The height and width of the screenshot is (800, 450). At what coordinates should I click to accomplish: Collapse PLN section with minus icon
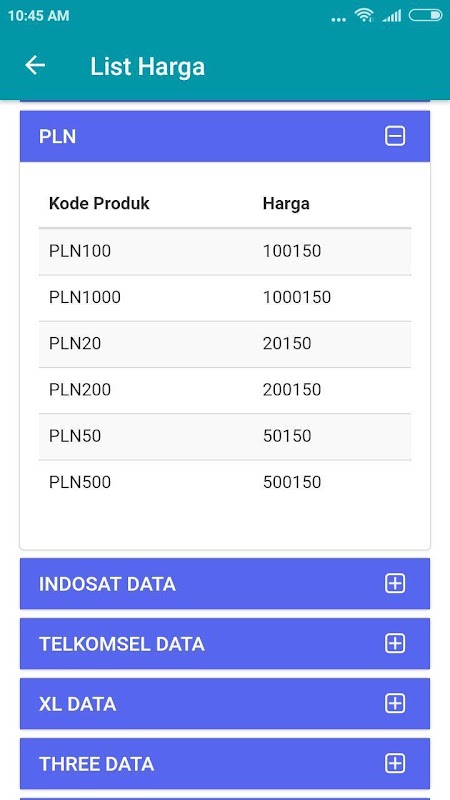395,136
